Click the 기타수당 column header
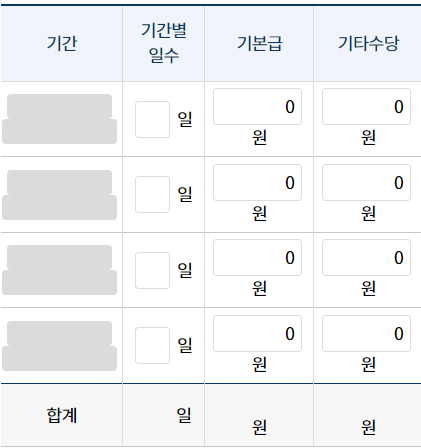Screen dimensions: 421x448 tap(368, 43)
